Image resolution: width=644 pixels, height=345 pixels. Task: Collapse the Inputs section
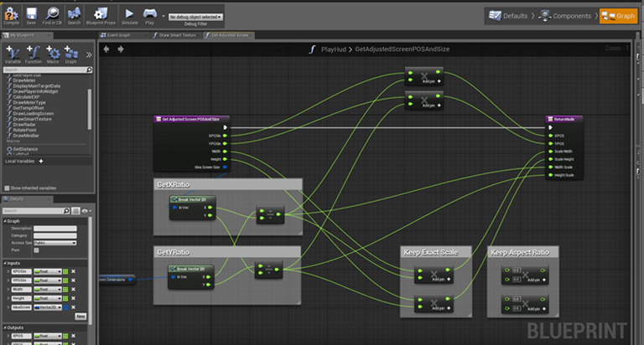5,264
